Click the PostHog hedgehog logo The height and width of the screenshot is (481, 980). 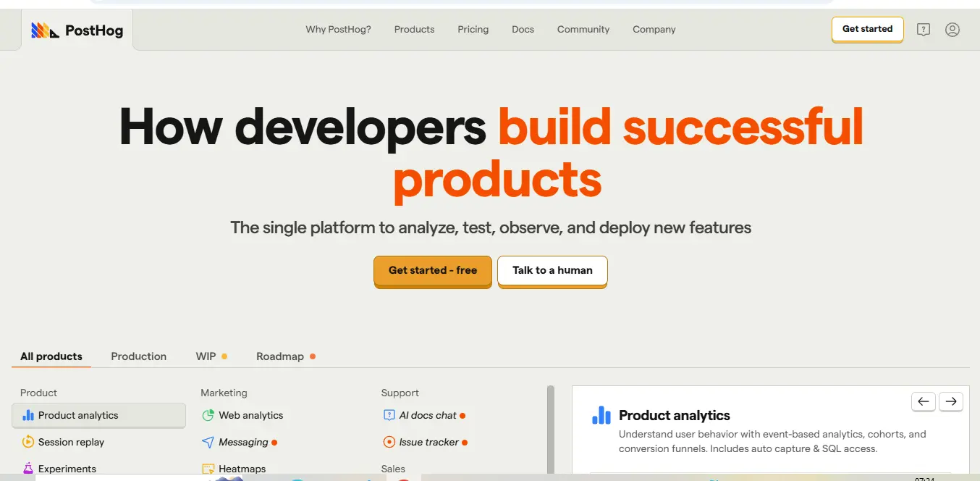(x=45, y=30)
